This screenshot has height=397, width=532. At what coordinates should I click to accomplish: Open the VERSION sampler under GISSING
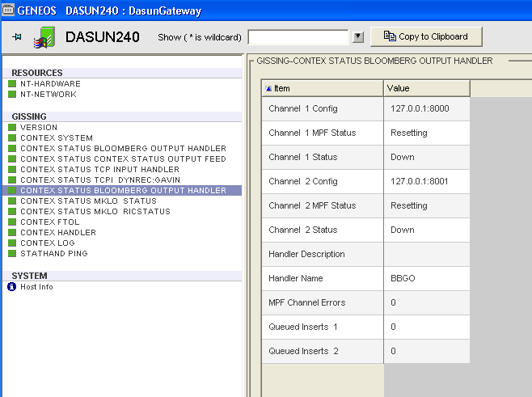tap(39, 128)
